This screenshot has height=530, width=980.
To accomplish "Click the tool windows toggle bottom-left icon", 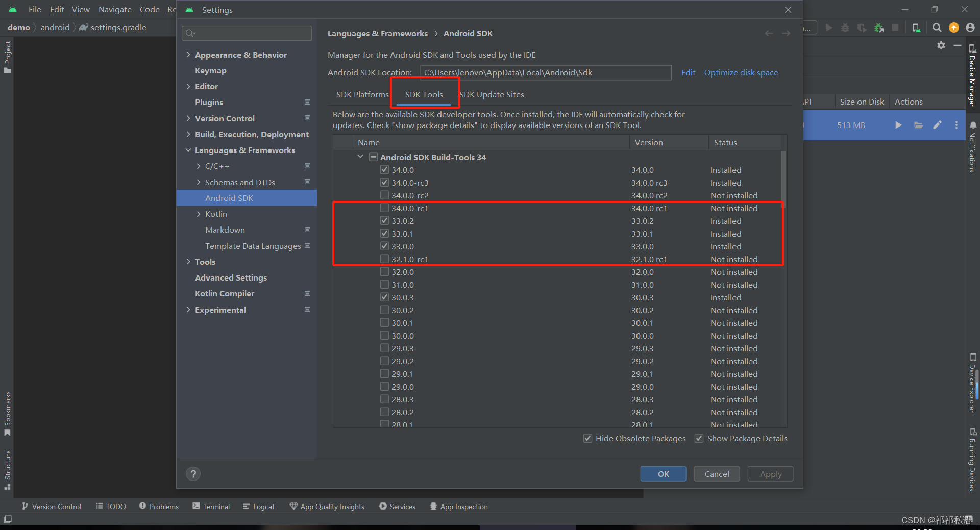I will tap(7, 519).
